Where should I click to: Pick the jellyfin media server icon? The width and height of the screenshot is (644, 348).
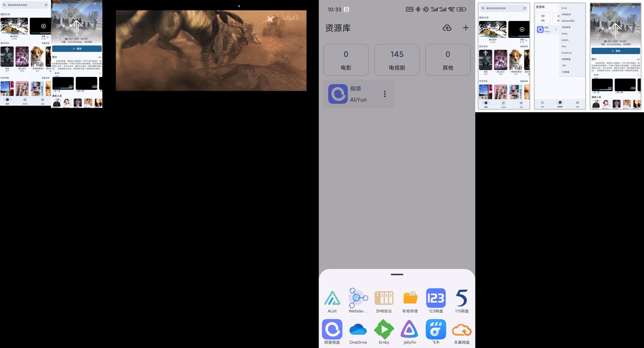point(410,329)
